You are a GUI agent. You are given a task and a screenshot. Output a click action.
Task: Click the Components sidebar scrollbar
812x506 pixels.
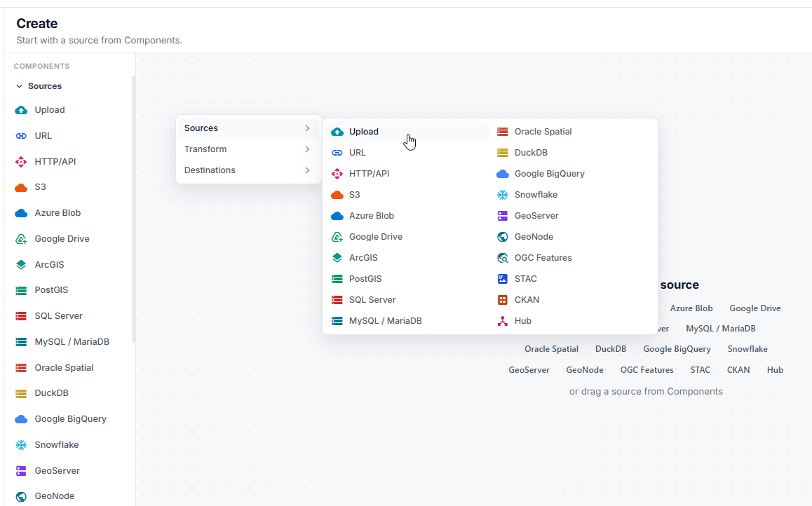[133, 209]
